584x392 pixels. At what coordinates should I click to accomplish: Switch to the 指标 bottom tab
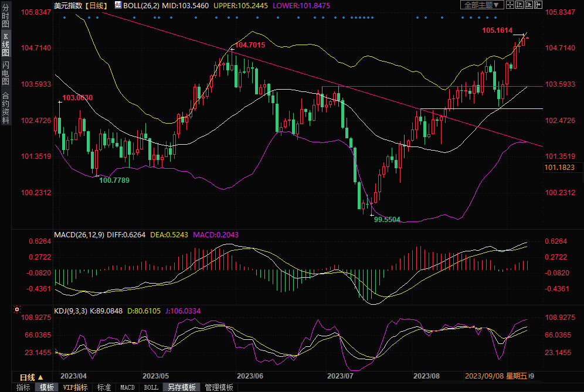(23, 387)
